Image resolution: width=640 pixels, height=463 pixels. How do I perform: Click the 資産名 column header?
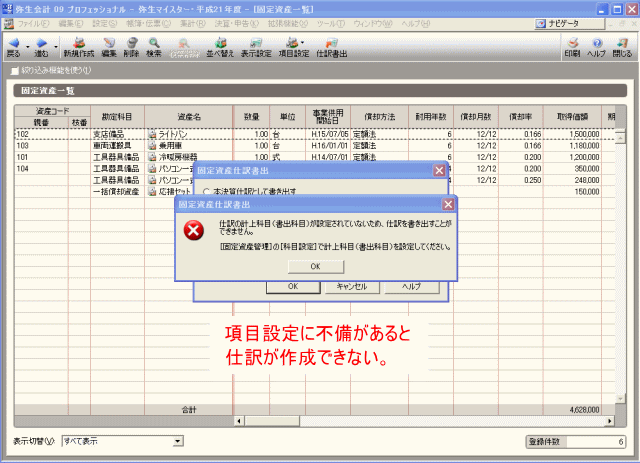click(189, 117)
